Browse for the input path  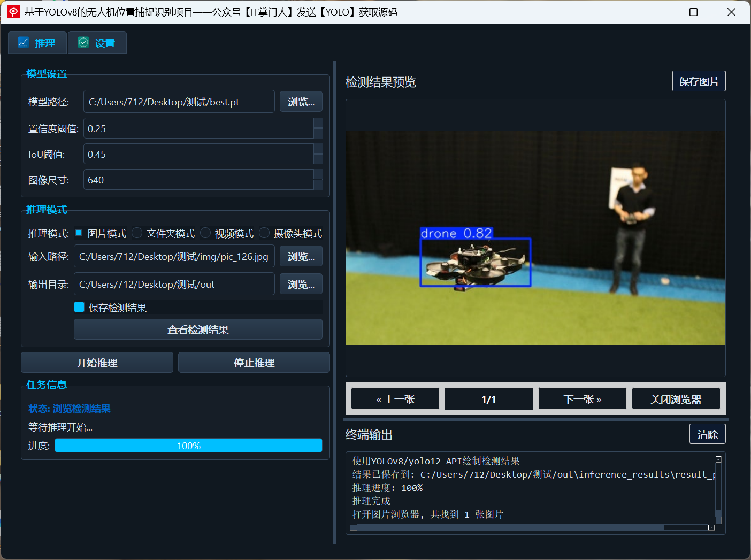(x=301, y=256)
